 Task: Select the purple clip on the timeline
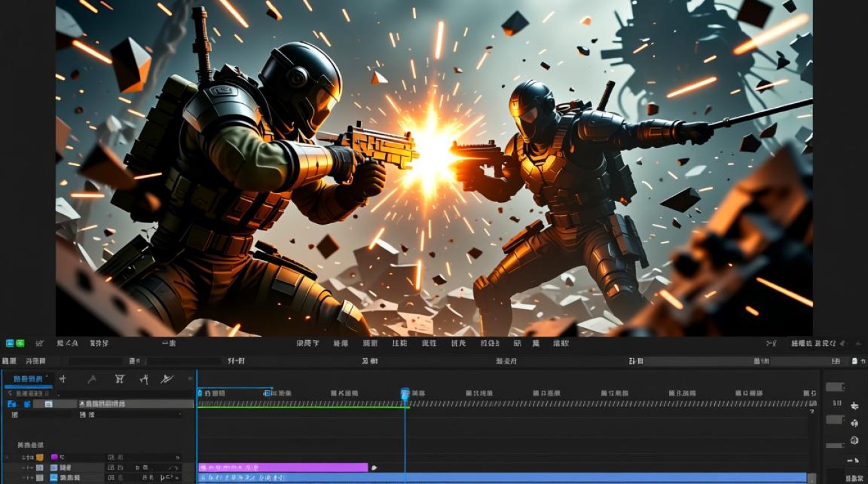pos(283,467)
